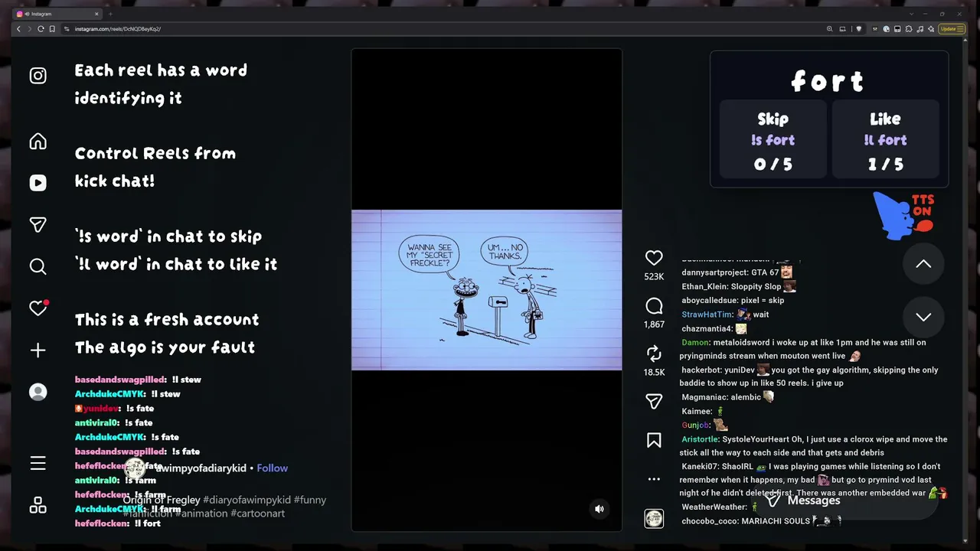The height and width of the screenshot is (551, 980).
Task: Open the reel's three-dot options
Action: click(x=654, y=479)
